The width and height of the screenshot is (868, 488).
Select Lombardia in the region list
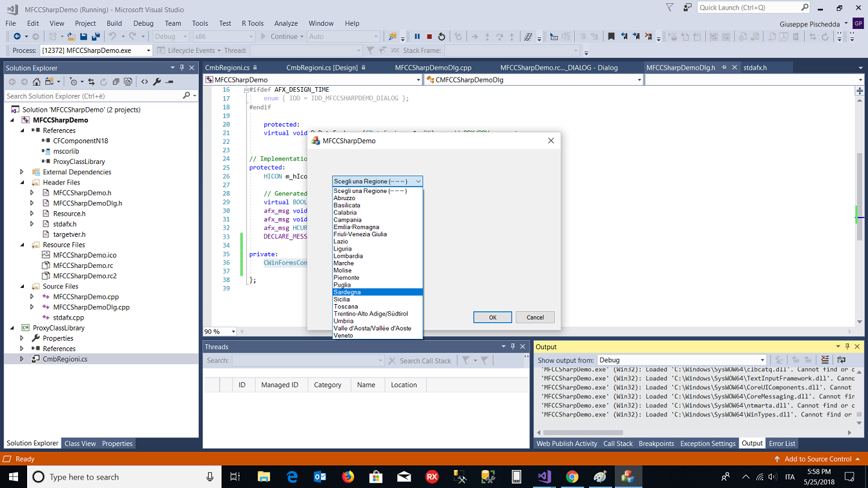(x=378, y=256)
